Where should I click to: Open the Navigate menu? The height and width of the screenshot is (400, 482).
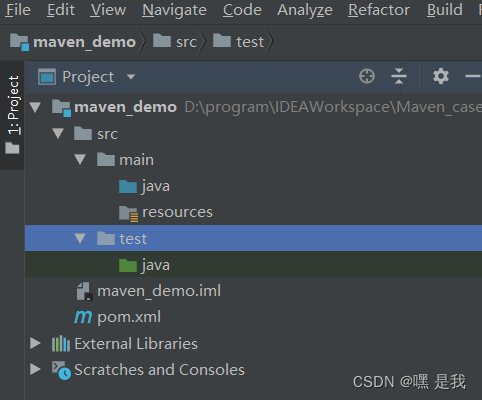point(174,10)
